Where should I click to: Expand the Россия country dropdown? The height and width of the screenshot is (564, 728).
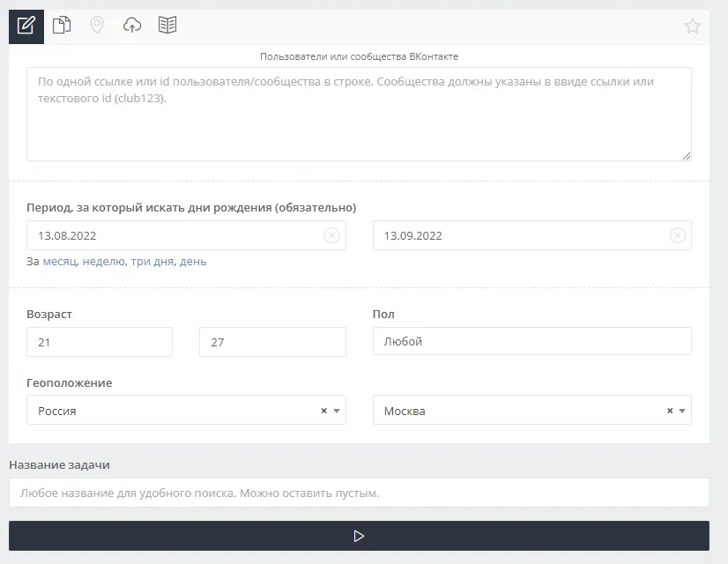[336, 411]
